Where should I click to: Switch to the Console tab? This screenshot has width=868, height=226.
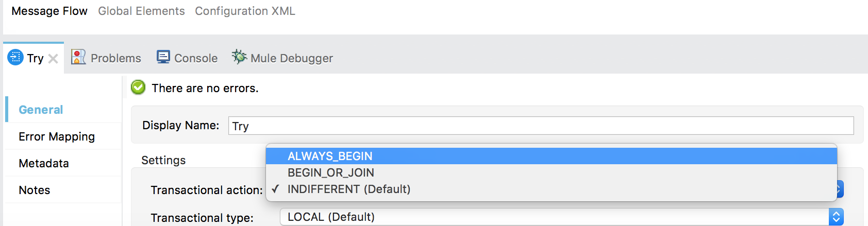tap(195, 58)
